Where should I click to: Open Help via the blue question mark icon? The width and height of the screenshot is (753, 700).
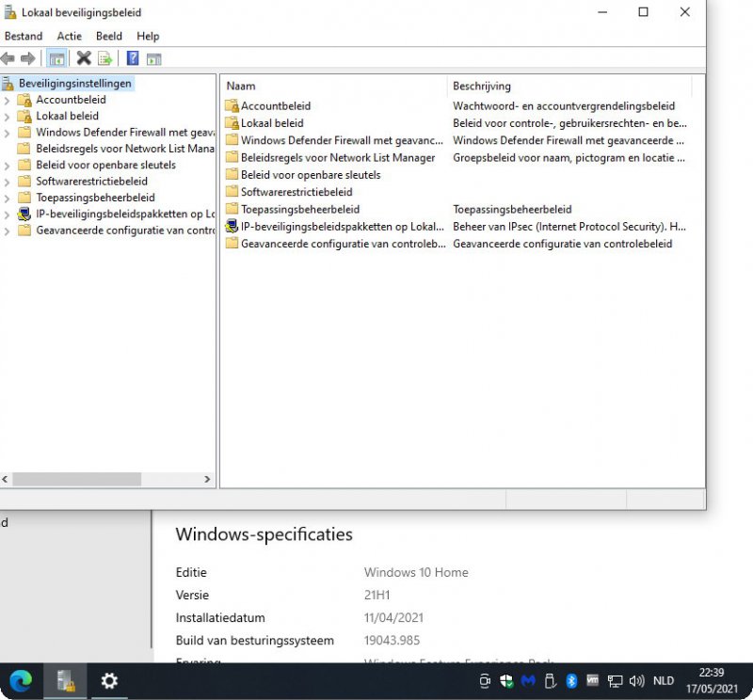[133, 58]
